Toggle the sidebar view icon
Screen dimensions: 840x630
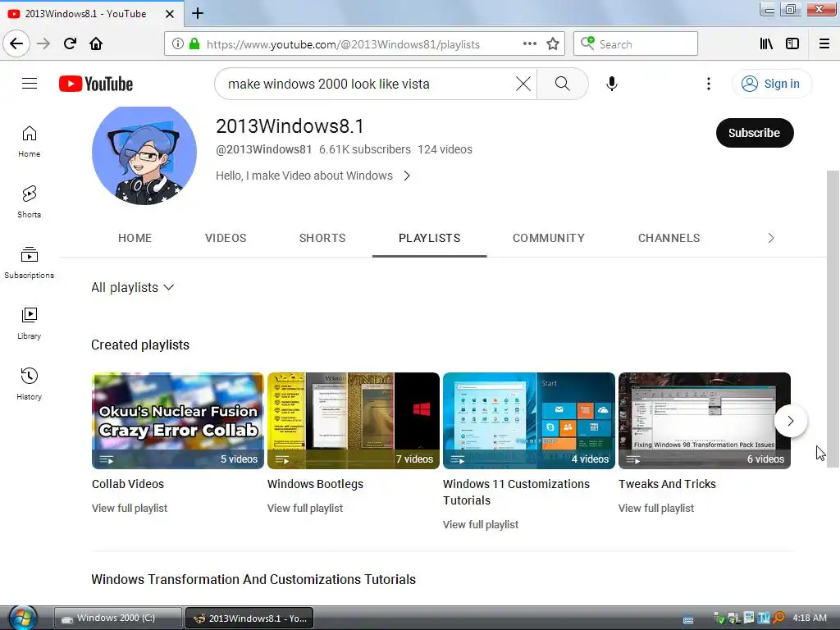792,44
